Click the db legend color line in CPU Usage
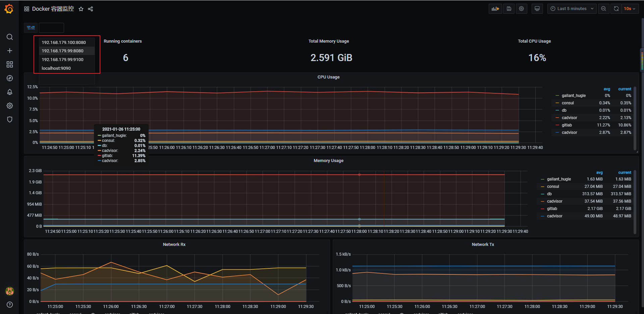This screenshot has height=314, width=644. pyautogui.click(x=557, y=110)
